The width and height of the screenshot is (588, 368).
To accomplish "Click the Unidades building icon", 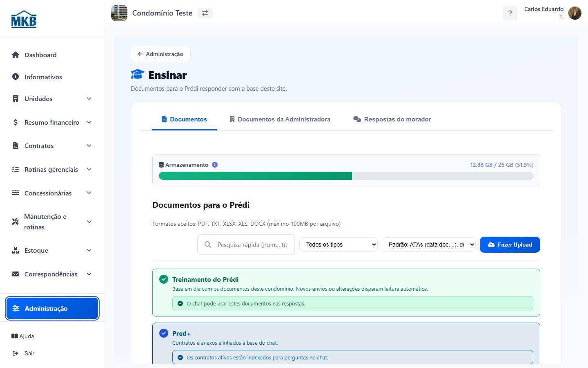I will pos(16,99).
